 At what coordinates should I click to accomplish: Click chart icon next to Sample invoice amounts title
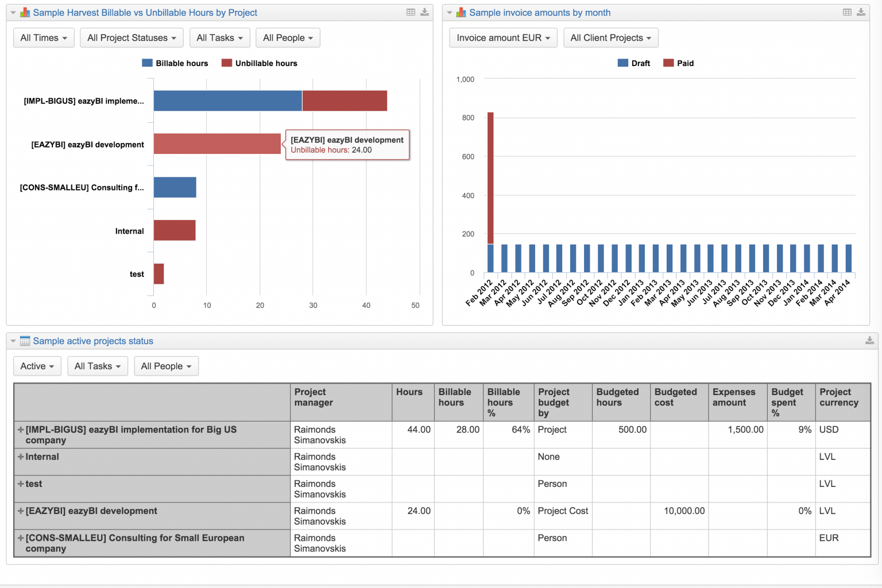point(461,12)
